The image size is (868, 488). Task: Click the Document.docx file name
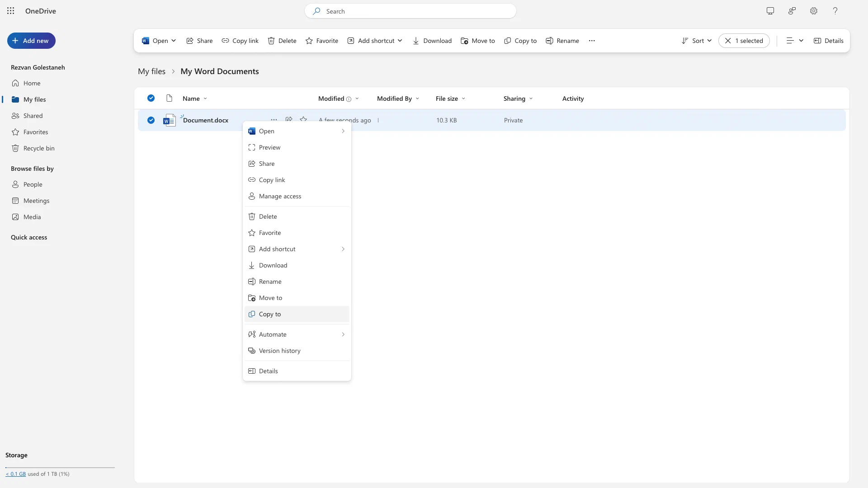206,120
